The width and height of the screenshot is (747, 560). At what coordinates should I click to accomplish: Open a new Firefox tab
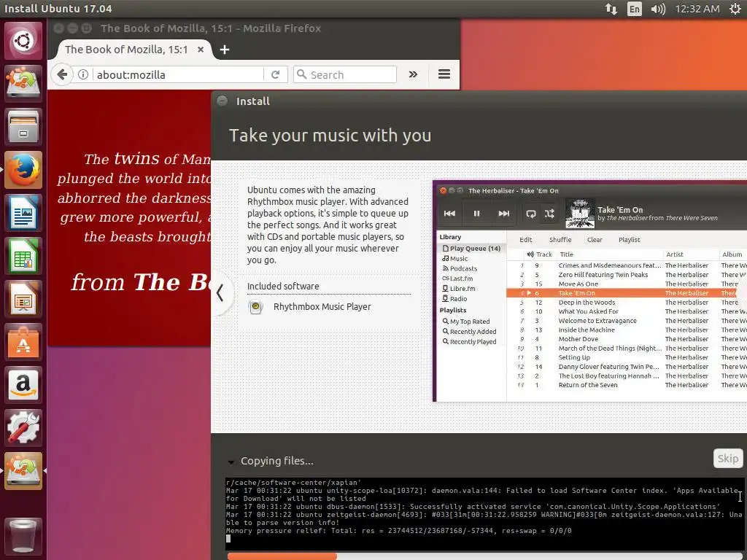pyautogui.click(x=225, y=50)
